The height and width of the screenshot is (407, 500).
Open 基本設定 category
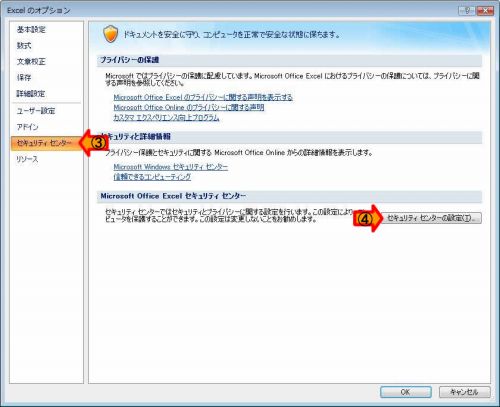[31, 30]
